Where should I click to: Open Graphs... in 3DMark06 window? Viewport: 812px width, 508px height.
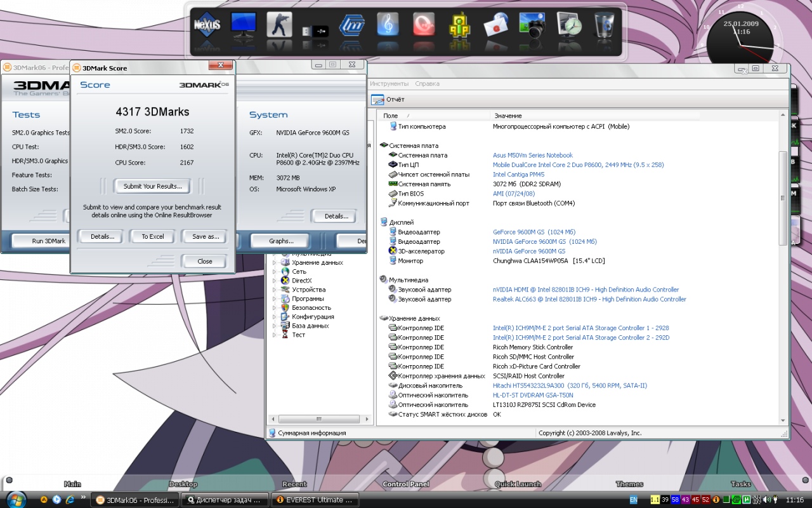[280, 241]
